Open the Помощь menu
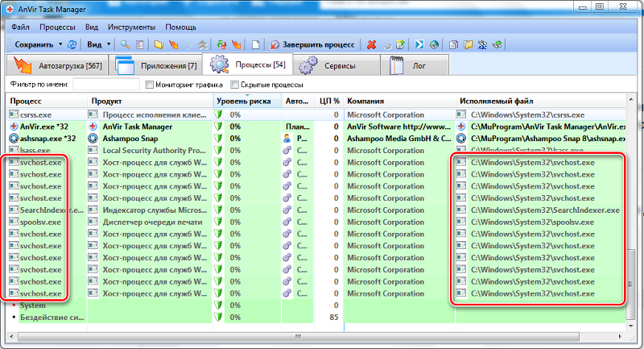This screenshot has height=349, width=644. point(180,27)
